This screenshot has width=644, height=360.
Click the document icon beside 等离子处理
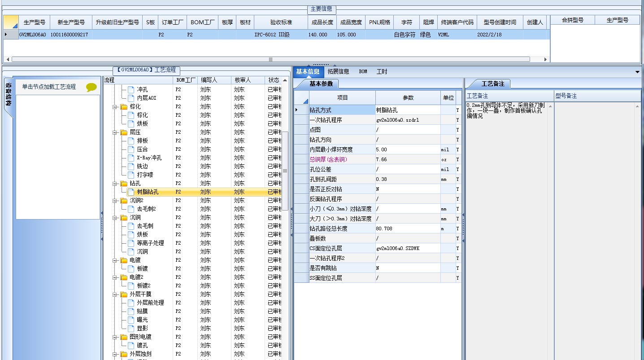[131, 243]
